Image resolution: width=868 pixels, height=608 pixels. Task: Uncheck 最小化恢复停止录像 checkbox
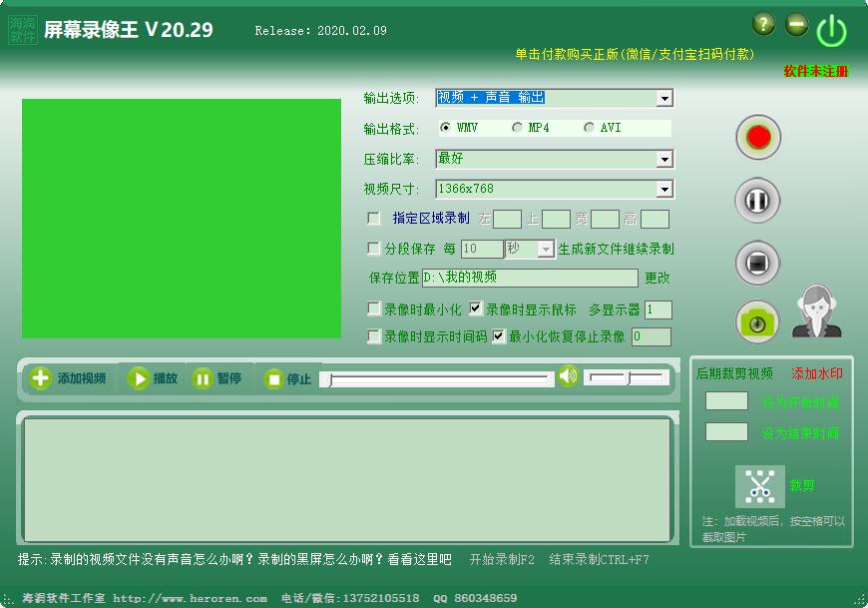[499, 336]
